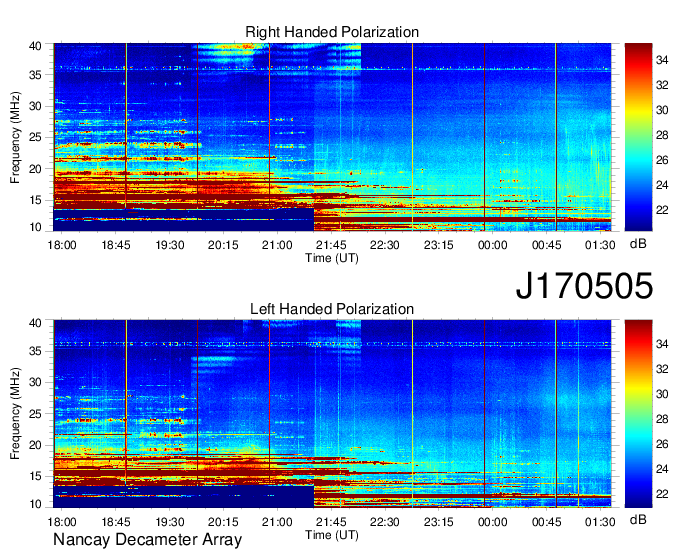Click 34 dB value on Left Handed colorbar

pyautogui.click(x=662, y=344)
